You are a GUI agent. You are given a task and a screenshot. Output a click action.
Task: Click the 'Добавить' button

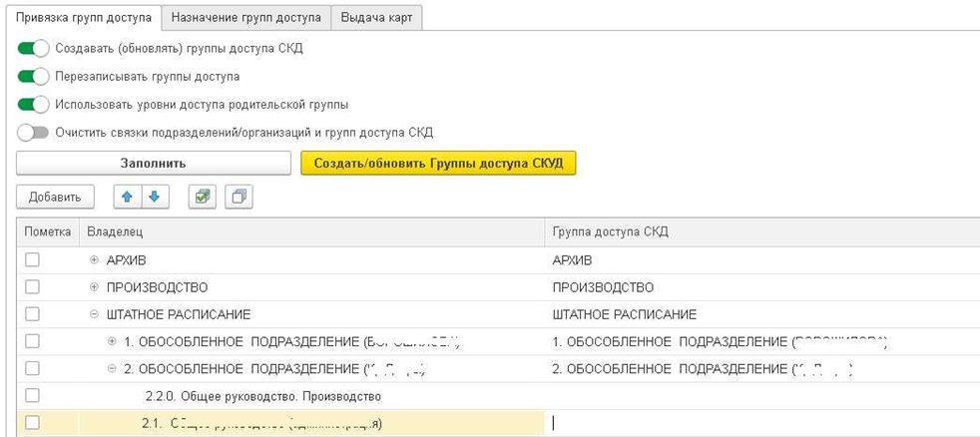point(54,198)
